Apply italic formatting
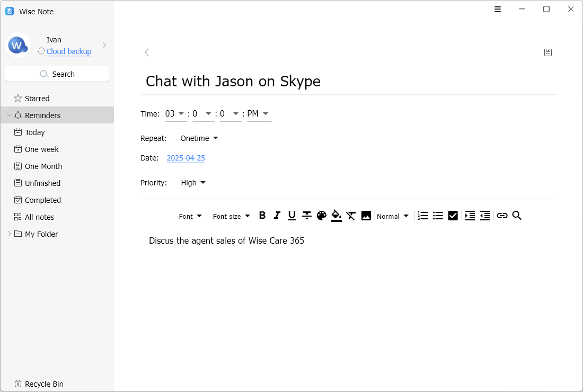 (277, 216)
